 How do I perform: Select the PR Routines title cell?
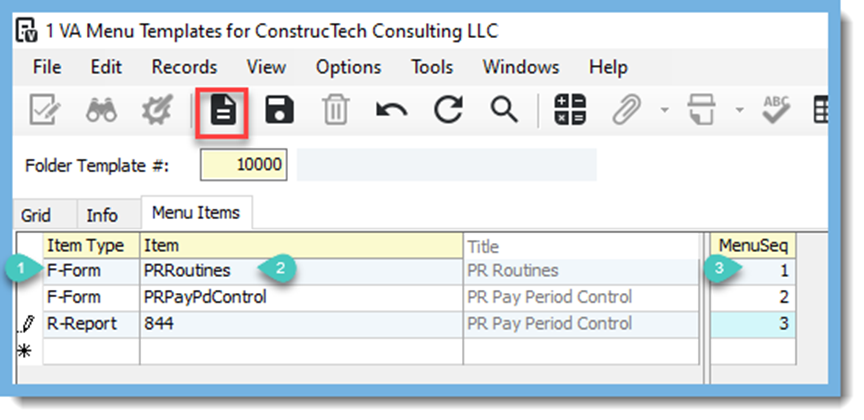[x=581, y=271]
